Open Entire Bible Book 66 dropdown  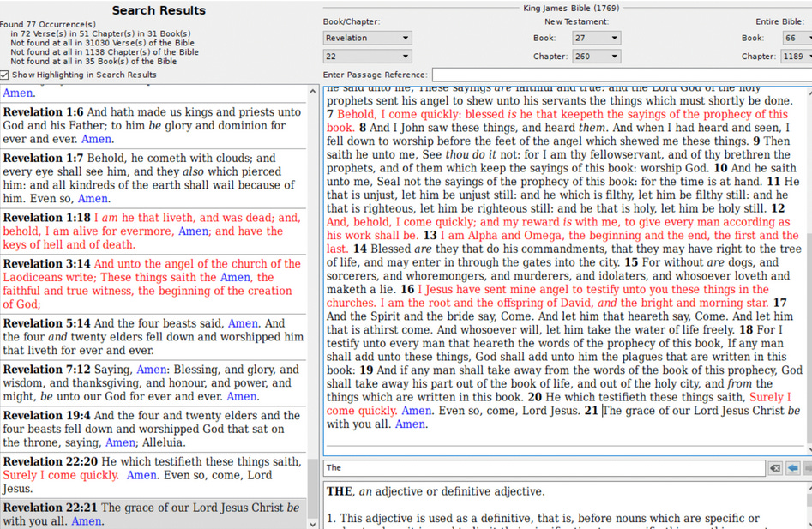797,38
